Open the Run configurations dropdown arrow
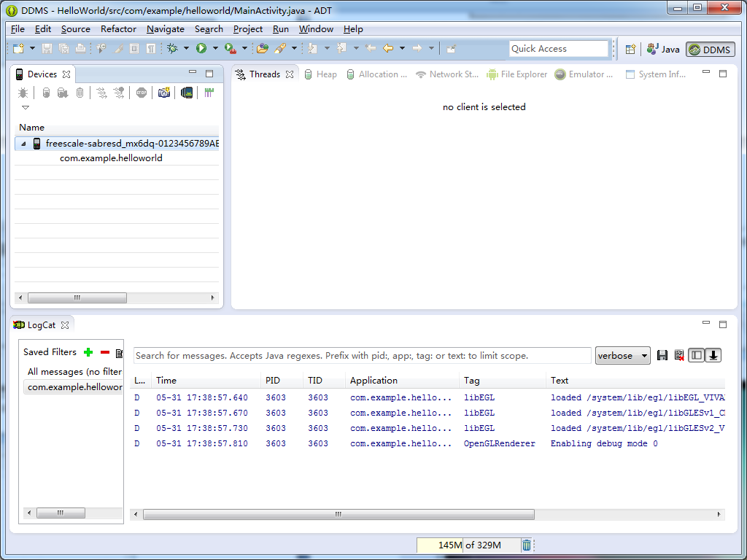 [x=215, y=49]
